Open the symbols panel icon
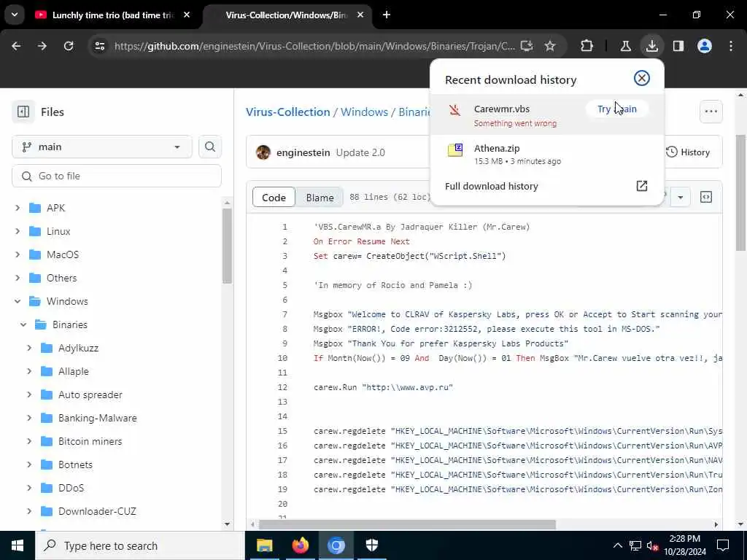The width and height of the screenshot is (747, 560). tap(706, 197)
